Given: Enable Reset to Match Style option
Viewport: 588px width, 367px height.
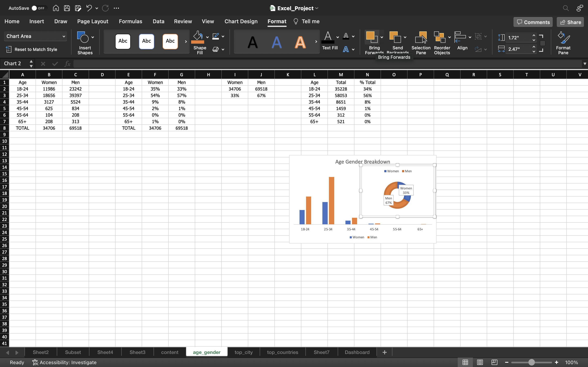Looking at the screenshot, I should pyautogui.click(x=32, y=49).
